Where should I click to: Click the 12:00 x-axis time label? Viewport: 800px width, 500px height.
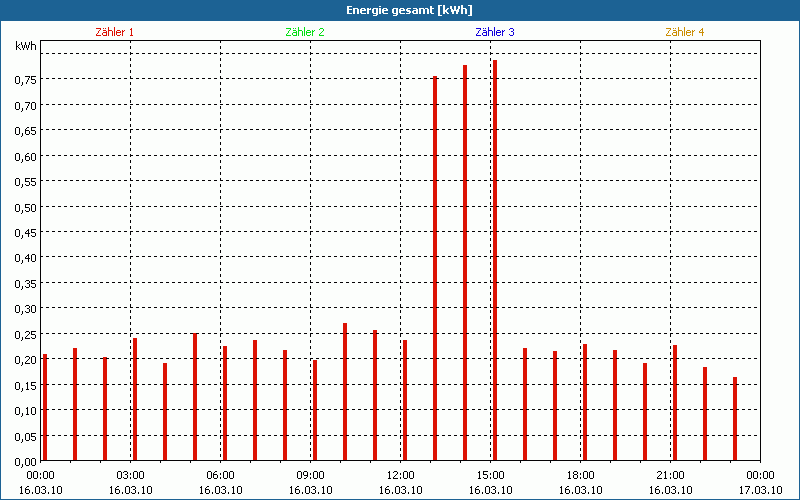(x=401, y=476)
